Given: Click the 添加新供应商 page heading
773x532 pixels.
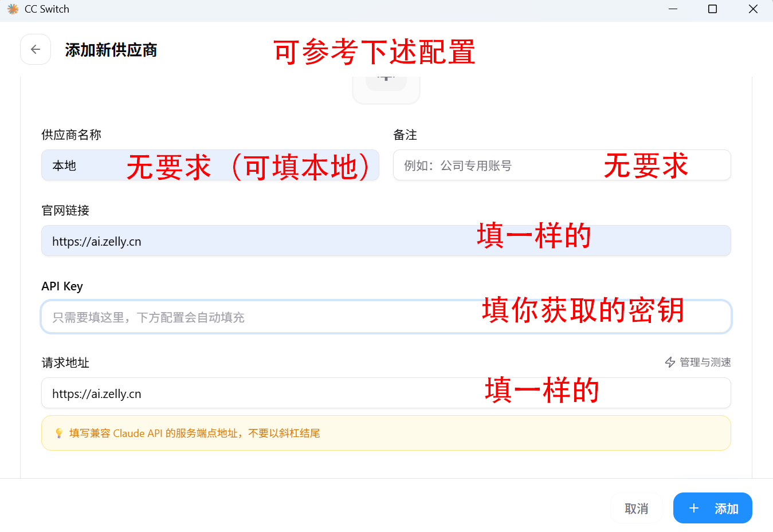Looking at the screenshot, I should click(111, 50).
